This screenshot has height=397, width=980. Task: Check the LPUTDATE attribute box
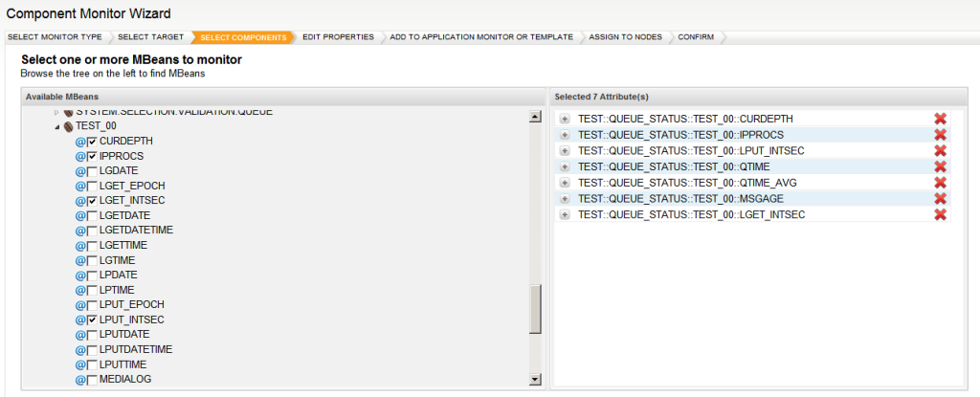coord(93,335)
